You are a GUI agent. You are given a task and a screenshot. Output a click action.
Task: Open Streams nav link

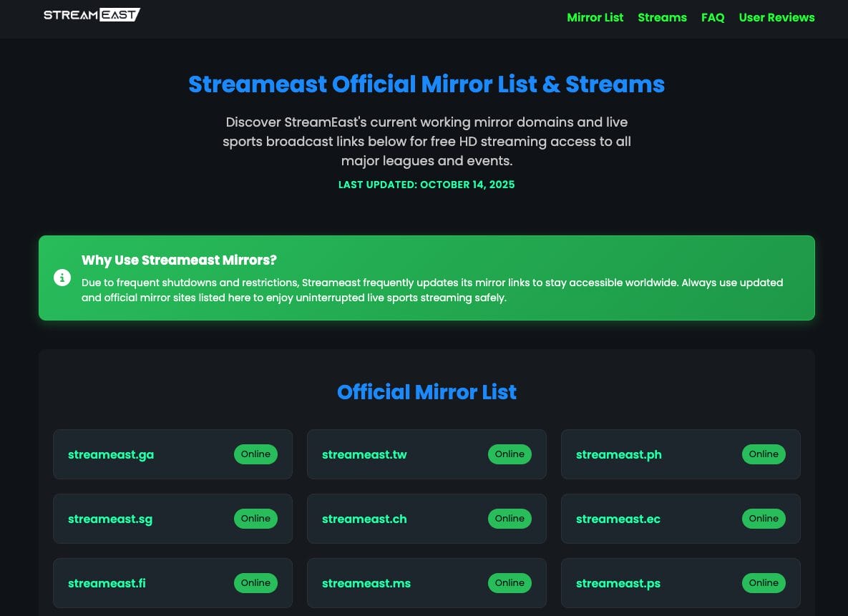click(662, 17)
